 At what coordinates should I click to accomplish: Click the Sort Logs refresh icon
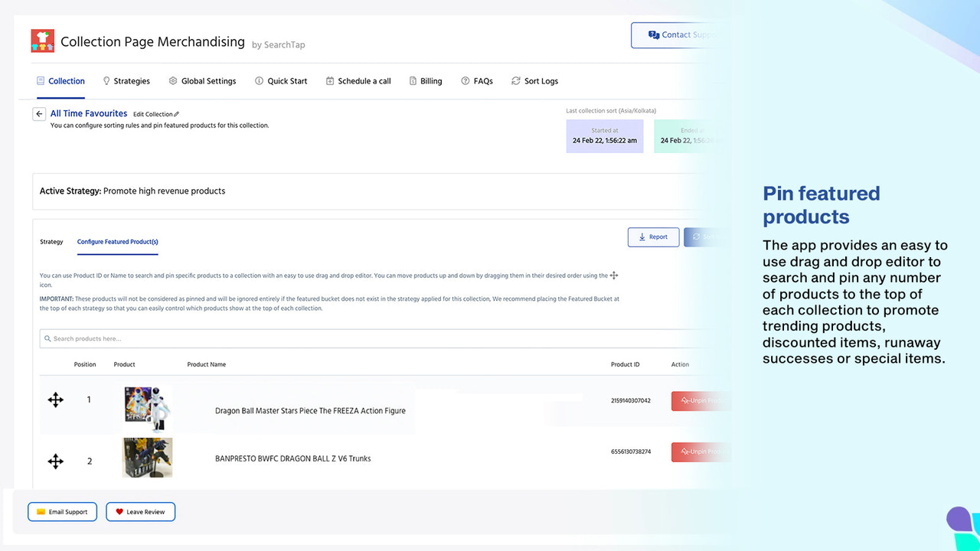point(515,80)
